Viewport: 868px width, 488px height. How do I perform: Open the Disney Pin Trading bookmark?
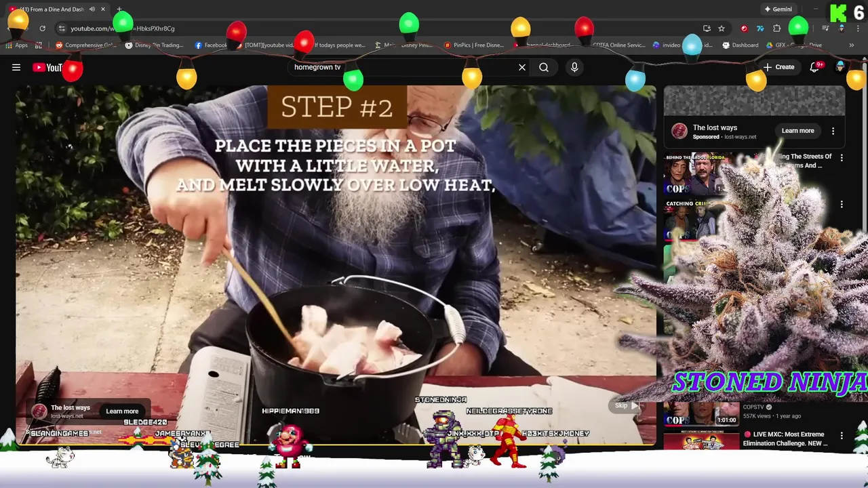pyautogui.click(x=155, y=45)
